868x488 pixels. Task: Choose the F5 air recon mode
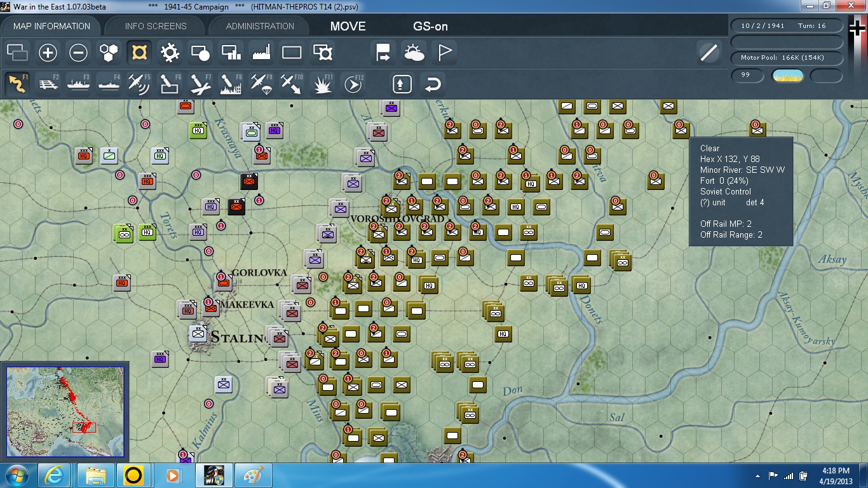[x=139, y=84]
